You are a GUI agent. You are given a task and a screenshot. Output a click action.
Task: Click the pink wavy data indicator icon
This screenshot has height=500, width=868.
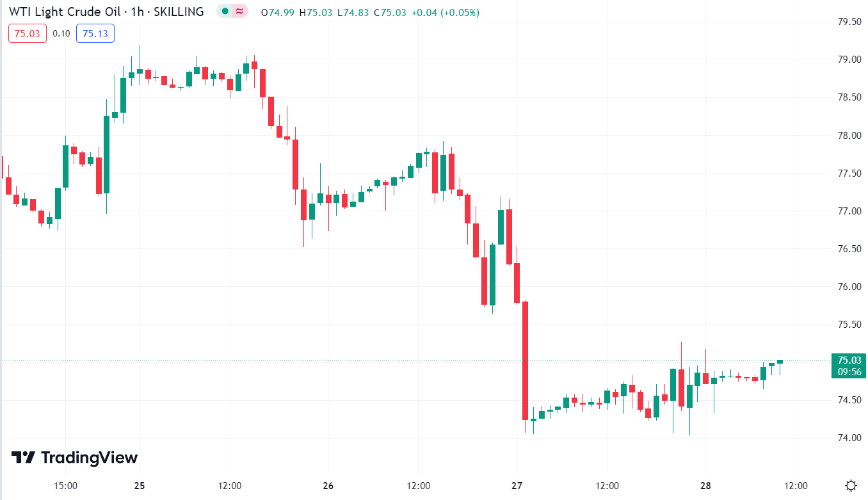[239, 12]
